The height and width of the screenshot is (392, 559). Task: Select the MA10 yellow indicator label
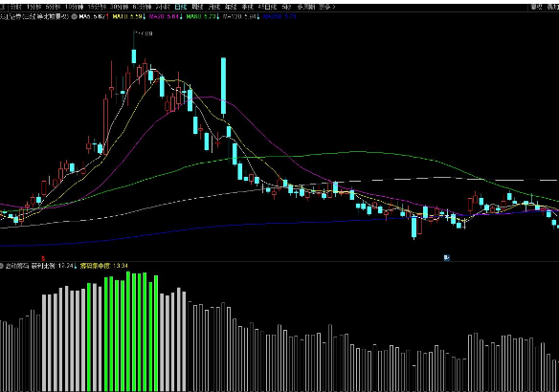pyautogui.click(x=128, y=16)
